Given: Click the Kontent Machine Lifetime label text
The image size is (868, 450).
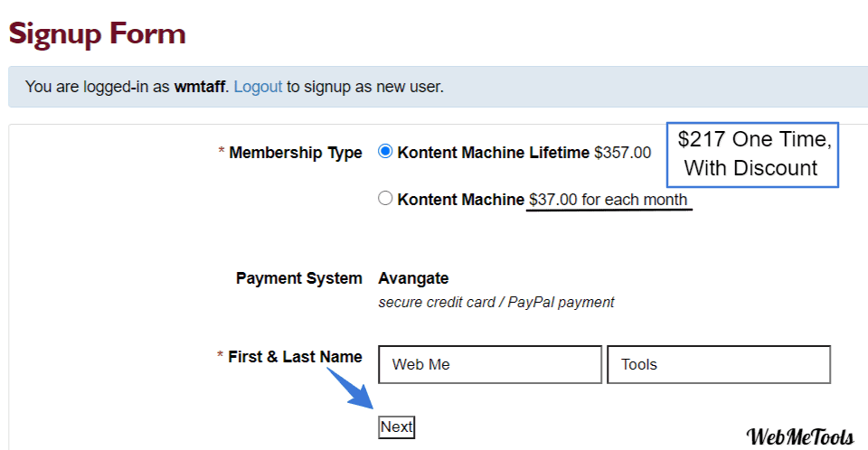Looking at the screenshot, I should [x=494, y=152].
